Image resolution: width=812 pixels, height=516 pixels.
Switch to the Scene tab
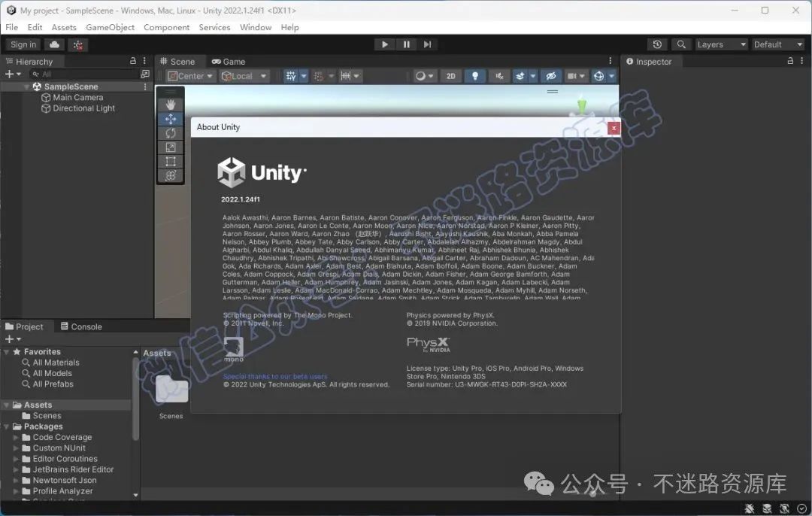click(177, 61)
